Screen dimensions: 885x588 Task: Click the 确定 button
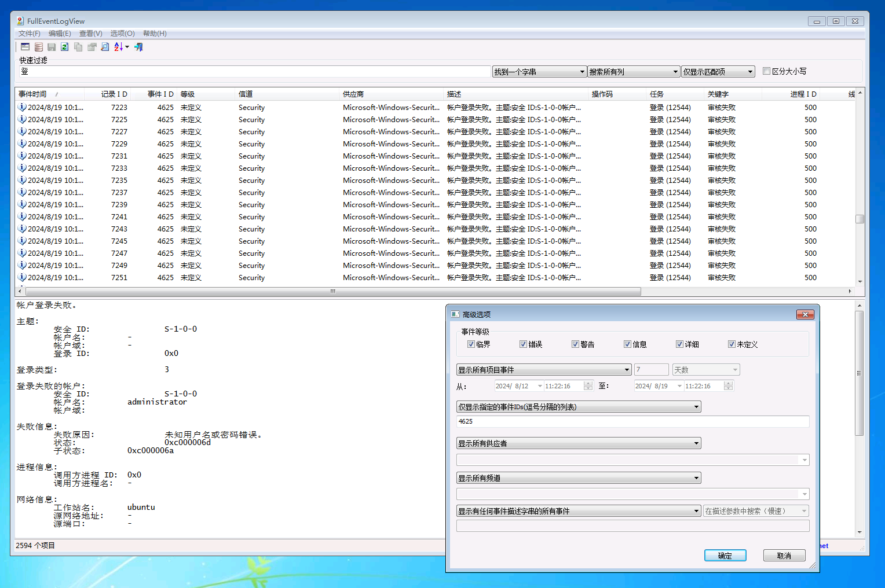pos(725,556)
